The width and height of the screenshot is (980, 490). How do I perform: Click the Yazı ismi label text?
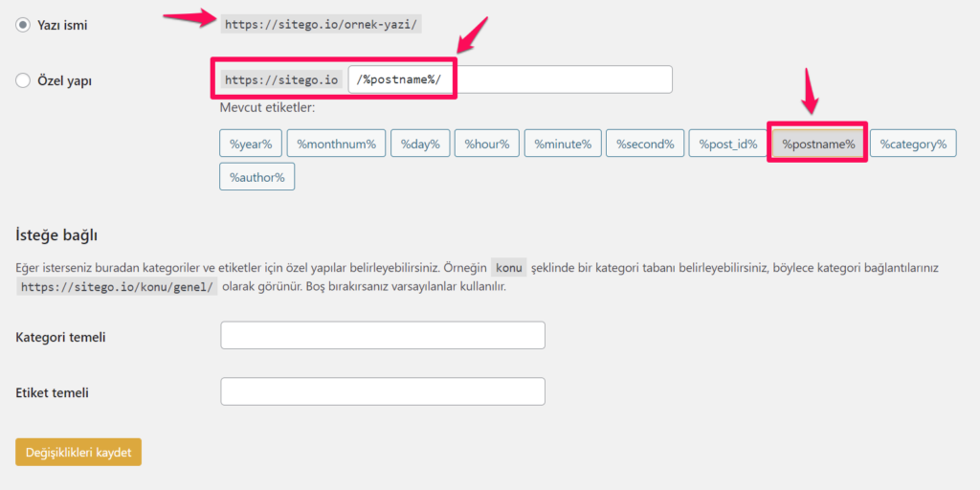click(x=62, y=25)
